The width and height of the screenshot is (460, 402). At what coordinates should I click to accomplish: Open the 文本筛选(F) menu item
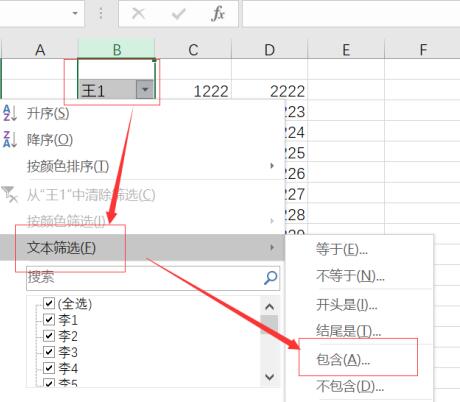click(x=143, y=247)
